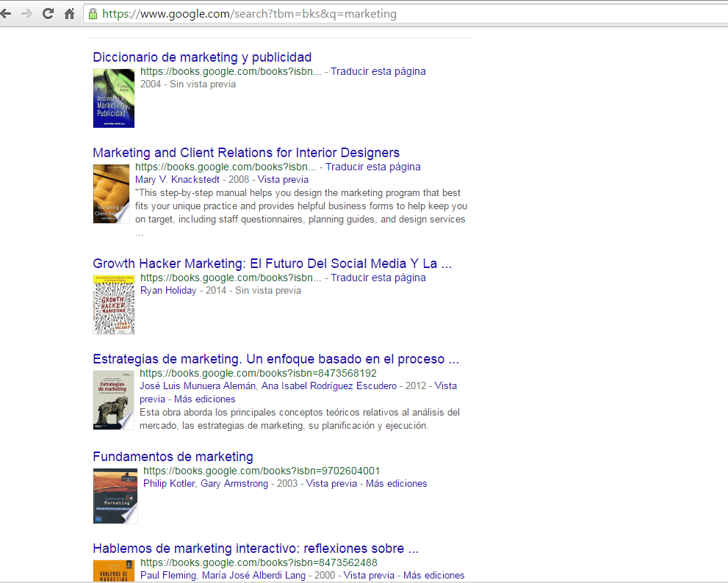
Task: Go to browser home page icon
Action: click(x=70, y=13)
